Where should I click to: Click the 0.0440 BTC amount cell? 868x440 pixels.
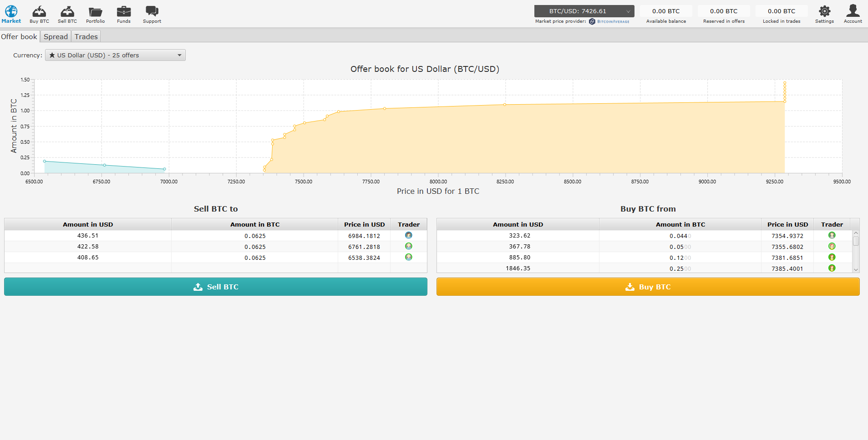click(x=680, y=236)
